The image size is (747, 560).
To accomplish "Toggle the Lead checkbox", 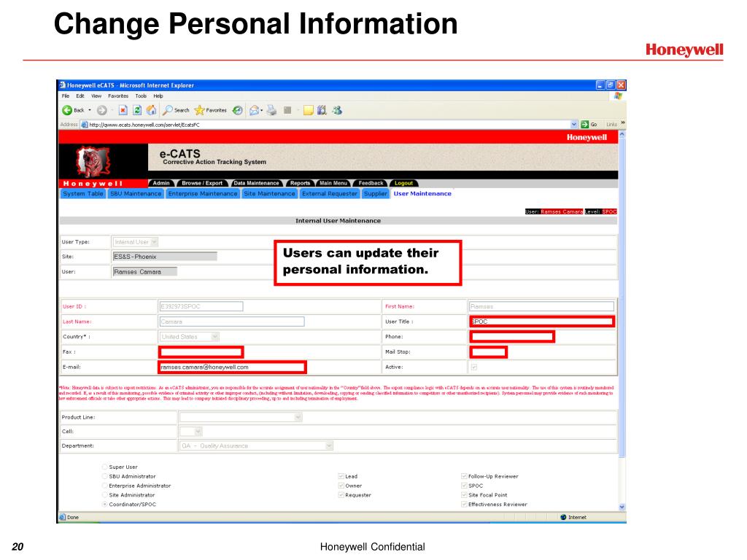I will (341, 476).
